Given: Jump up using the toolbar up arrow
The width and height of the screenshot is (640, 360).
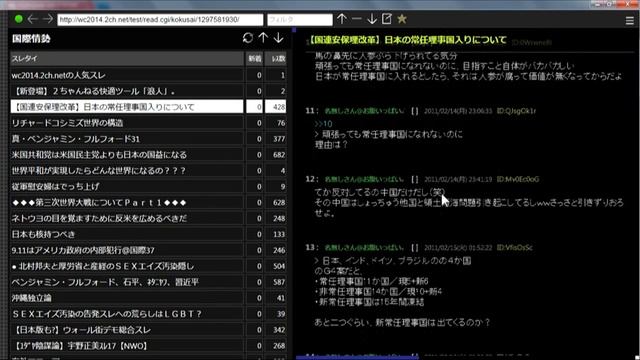Looking at the screenshot, I should point(342,19).
